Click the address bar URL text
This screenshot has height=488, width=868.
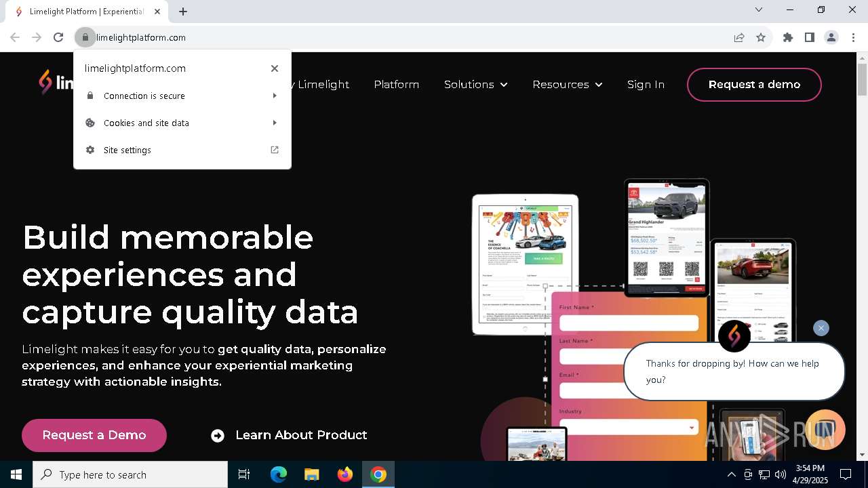pos(141,37)
